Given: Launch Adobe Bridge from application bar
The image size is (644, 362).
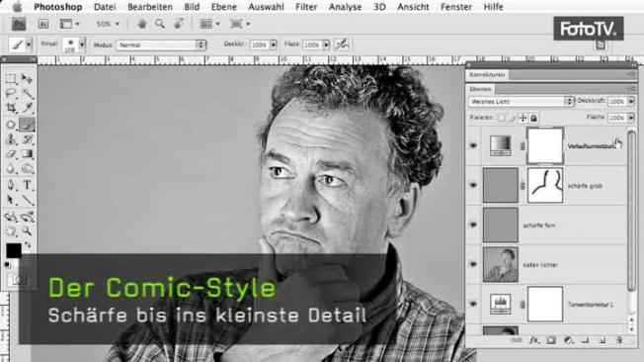Looking at the screenshot, I should point(43,24).
